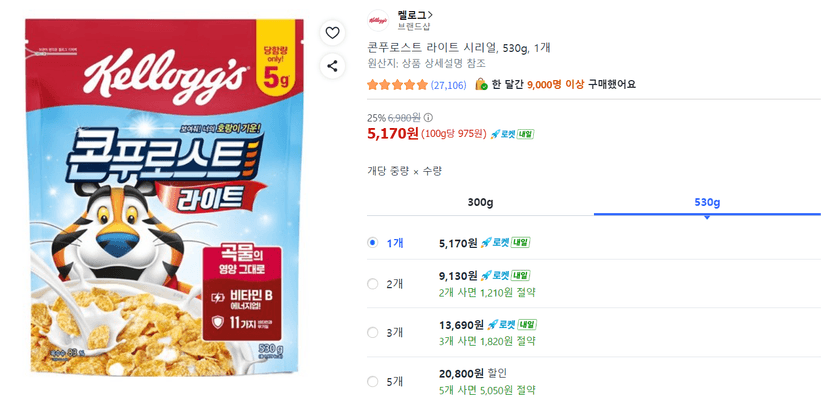Switch to the 530g weight tab

tap(707, 203)
